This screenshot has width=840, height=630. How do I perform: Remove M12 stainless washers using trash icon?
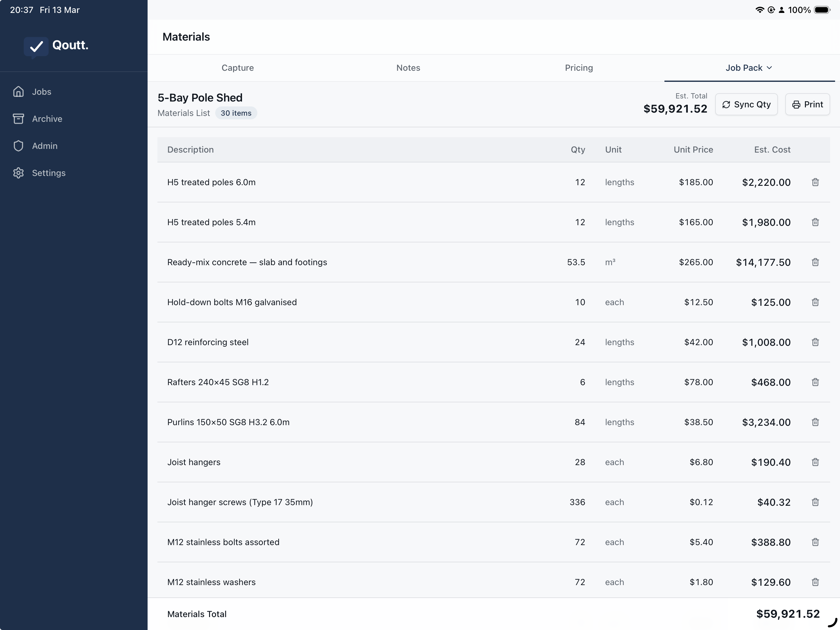pos(815,582)
